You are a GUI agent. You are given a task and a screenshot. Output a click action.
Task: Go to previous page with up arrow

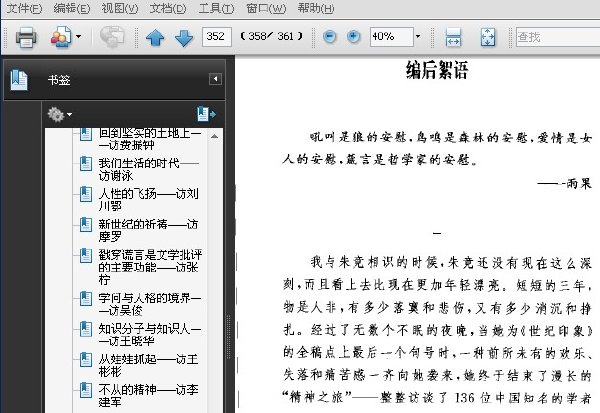(x=155, y=38)
